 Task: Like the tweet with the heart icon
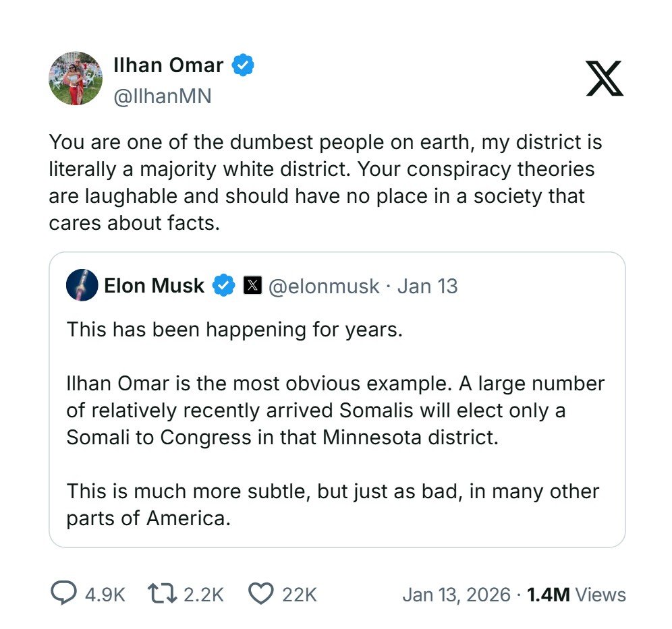pos(260,593)
